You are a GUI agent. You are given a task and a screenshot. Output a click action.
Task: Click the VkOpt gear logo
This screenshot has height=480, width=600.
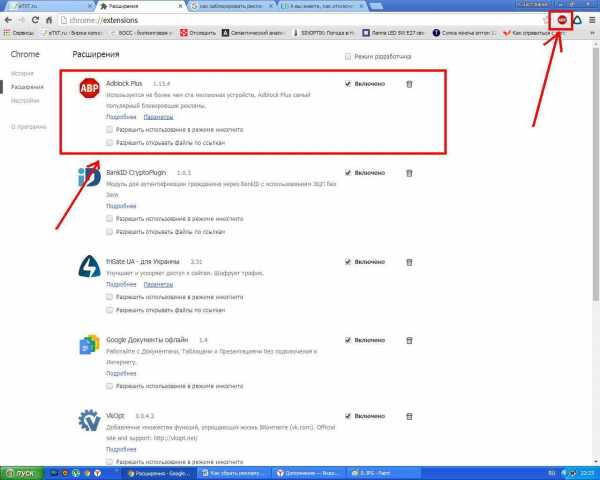pos(89,420)
